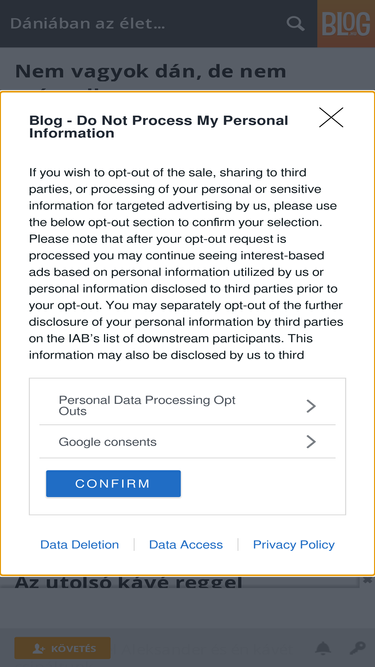Open the key login icon

[x=358, y=648]
